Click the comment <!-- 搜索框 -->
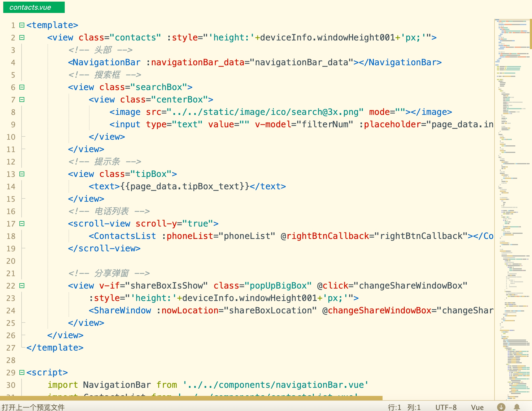The image size is (532, 411). 104,75
